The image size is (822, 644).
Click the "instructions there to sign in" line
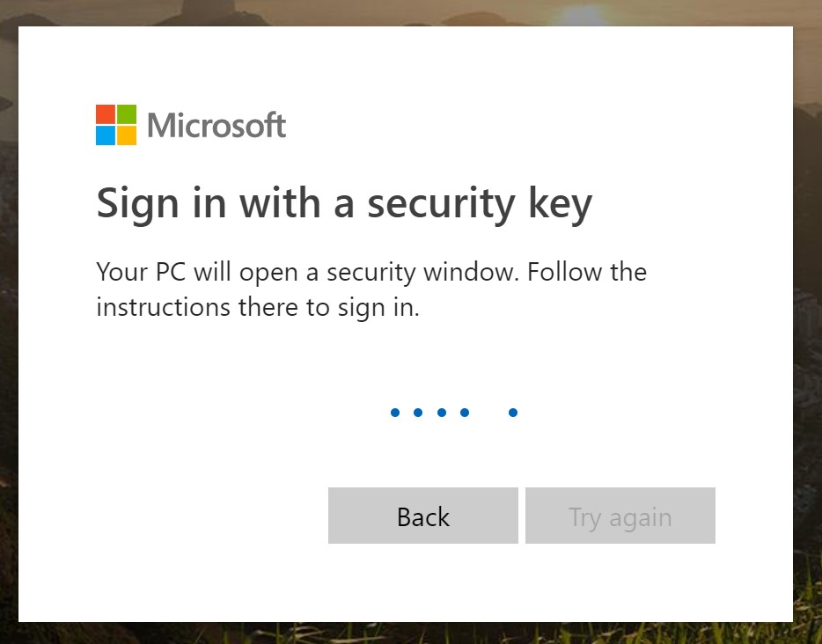(x=257, y=308)
